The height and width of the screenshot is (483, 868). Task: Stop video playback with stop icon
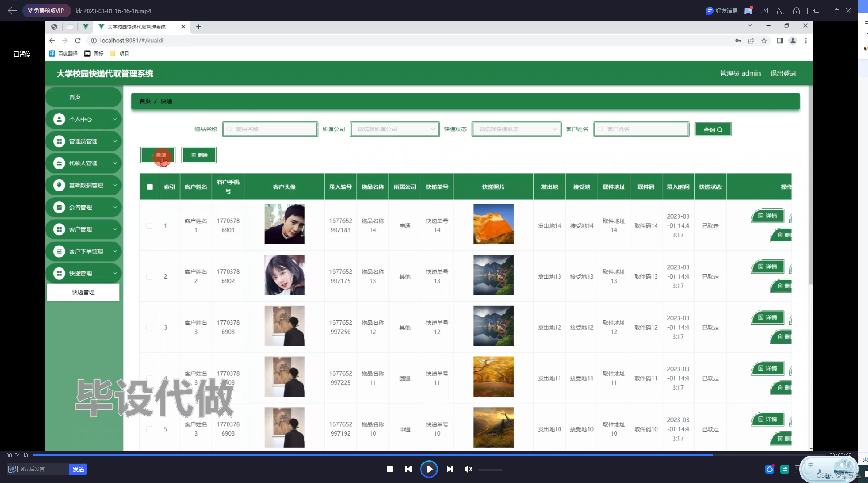coord(390,469)
